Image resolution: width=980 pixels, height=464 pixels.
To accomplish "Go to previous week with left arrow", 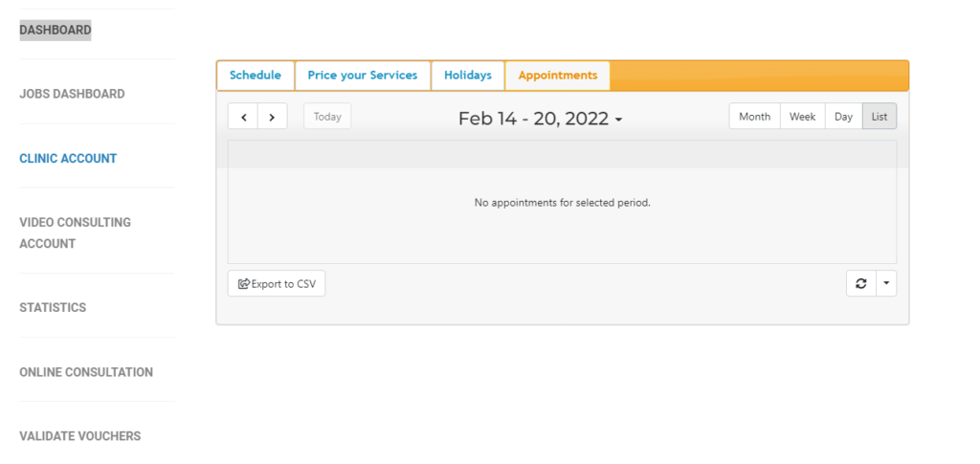I will [x=243, y=116].
